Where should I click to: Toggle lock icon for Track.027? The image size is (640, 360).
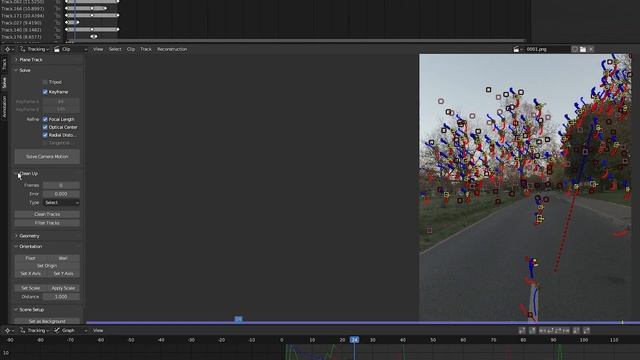point(58,23)
